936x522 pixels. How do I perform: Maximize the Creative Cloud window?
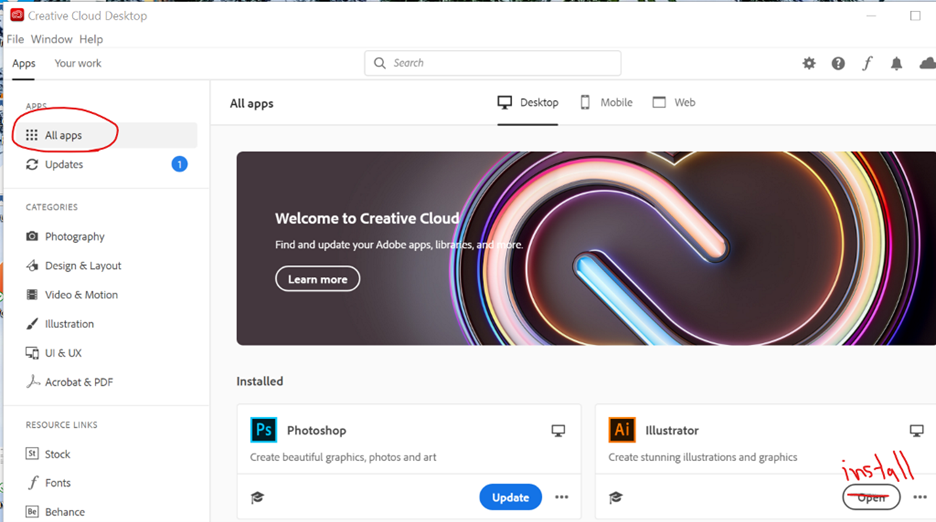coord(915,16)
